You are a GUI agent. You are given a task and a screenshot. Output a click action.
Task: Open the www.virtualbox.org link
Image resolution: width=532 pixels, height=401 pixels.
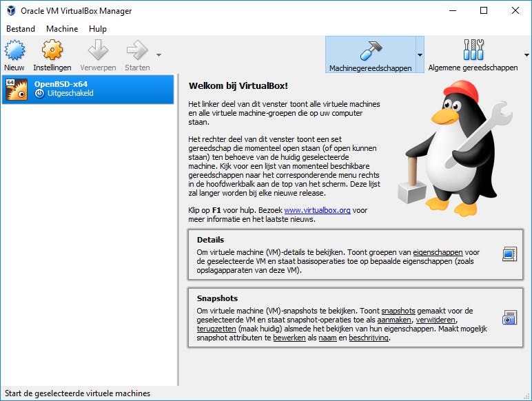[x=317, y=210]
